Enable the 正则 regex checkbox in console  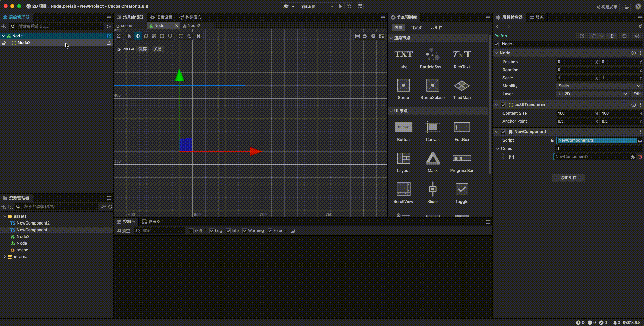191,231
